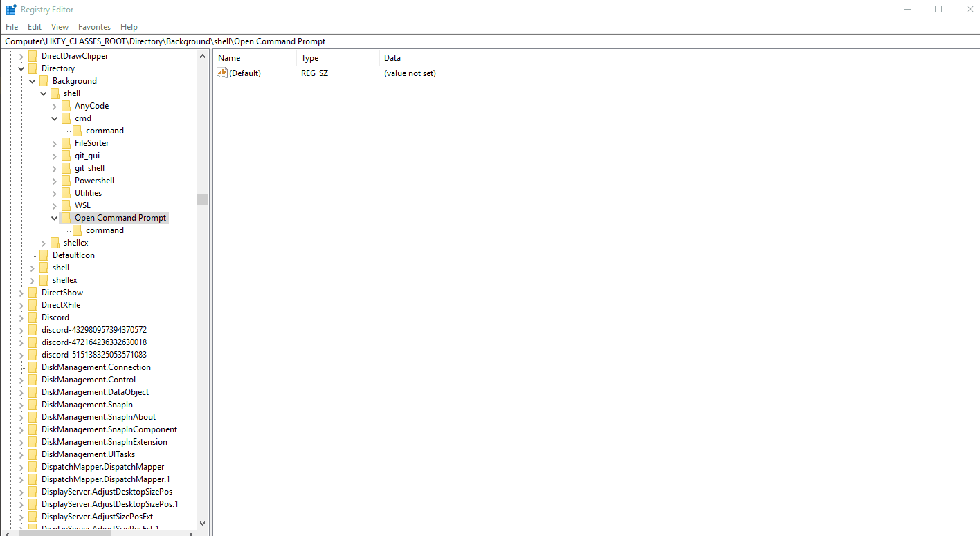980x536 pixels.
Task: Select the Utilities key folder icon
Action: point(66,192)
